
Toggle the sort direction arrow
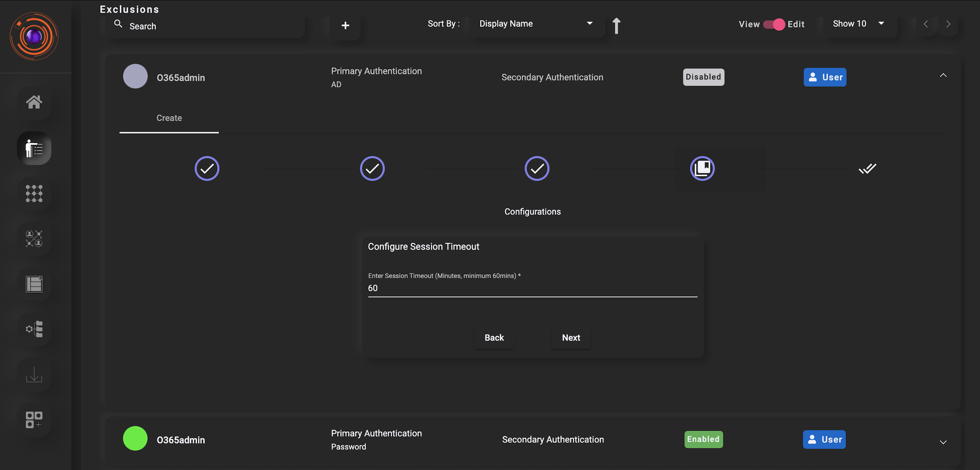tap(617, 26)
